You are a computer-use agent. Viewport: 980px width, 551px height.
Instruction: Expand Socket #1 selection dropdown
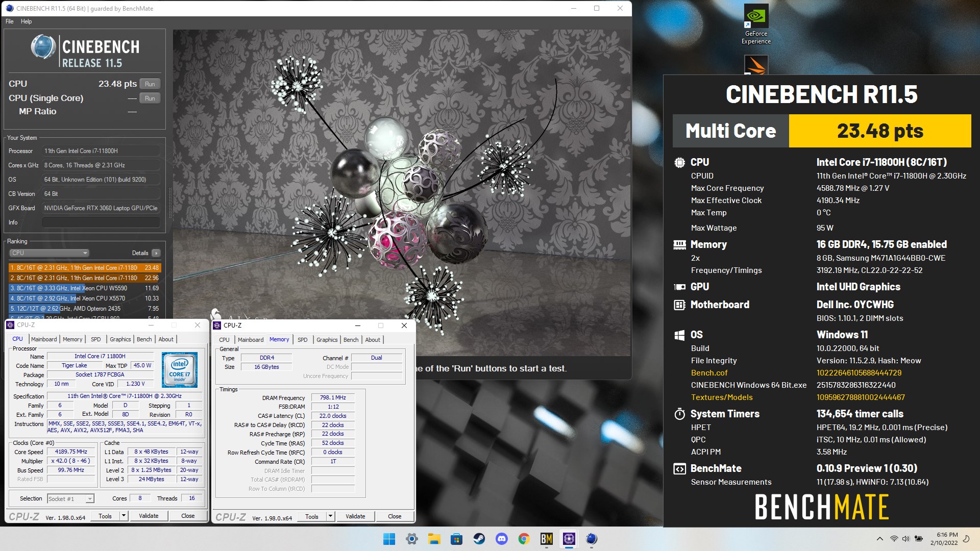[90, 499]
